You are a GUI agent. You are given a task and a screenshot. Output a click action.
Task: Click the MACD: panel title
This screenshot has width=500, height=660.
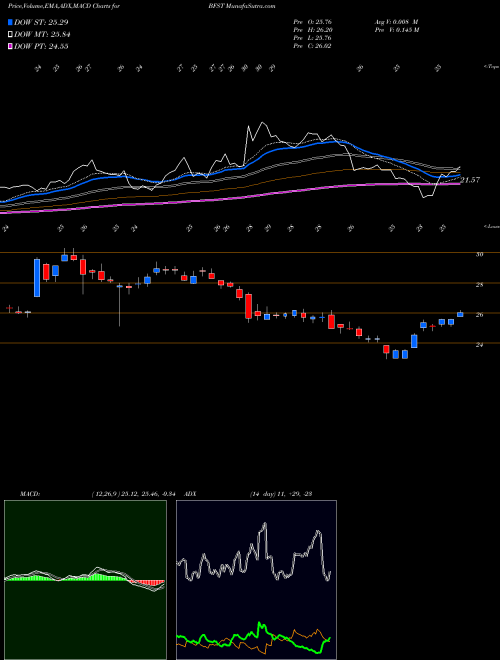click(x=29, y=494)
